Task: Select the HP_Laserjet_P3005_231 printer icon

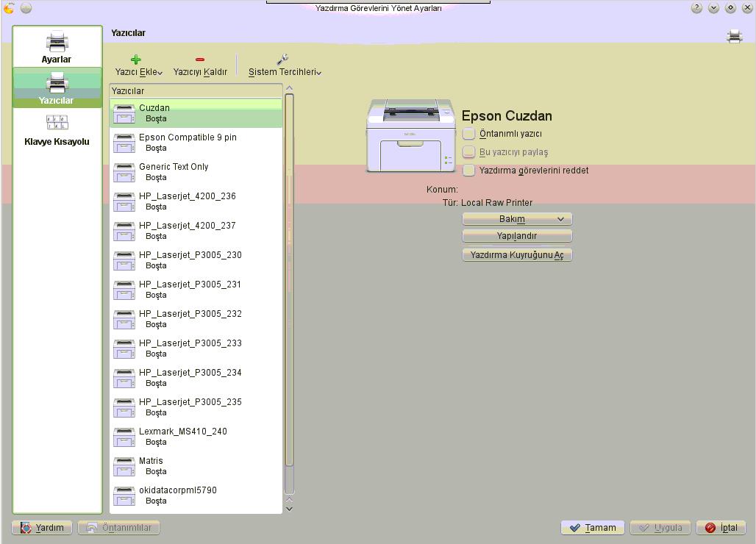Action: pos(124,290)
